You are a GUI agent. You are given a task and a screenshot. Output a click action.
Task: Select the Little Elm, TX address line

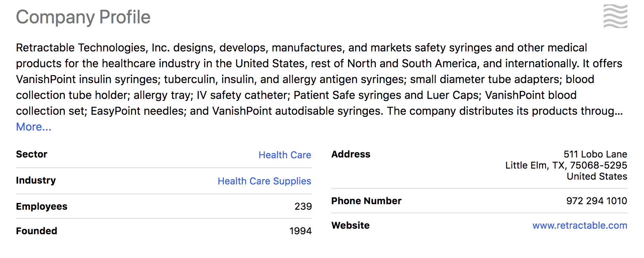[566, 165]
